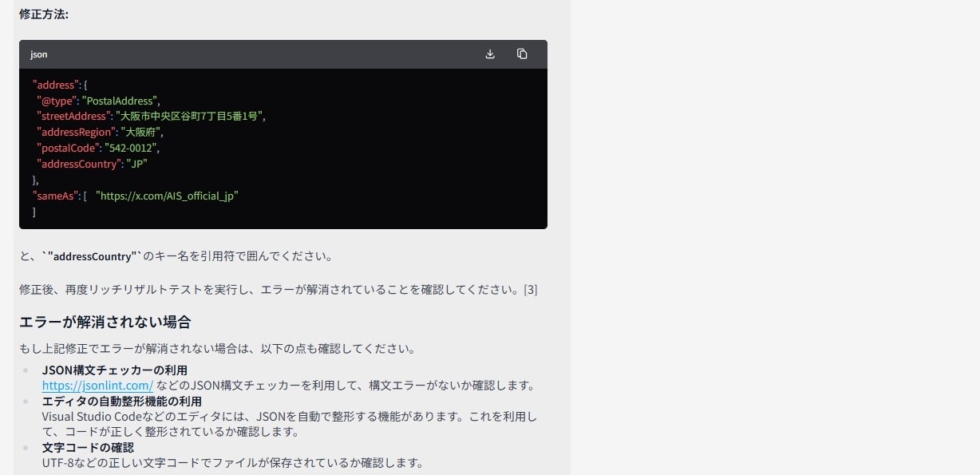Click the heading エラーが解消されない場合
The height and width of the screenshot is (475, 980).
(105, 322)
